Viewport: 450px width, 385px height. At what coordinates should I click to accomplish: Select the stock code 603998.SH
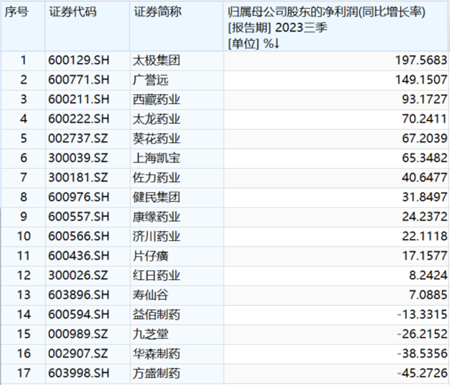point(79,373)
